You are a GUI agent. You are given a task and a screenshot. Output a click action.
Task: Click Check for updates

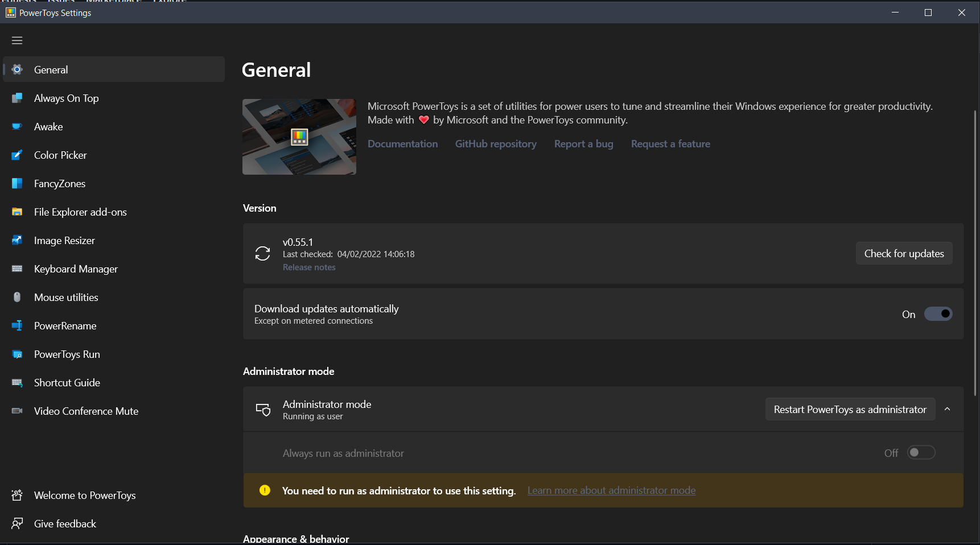click(x=904, y=253)
